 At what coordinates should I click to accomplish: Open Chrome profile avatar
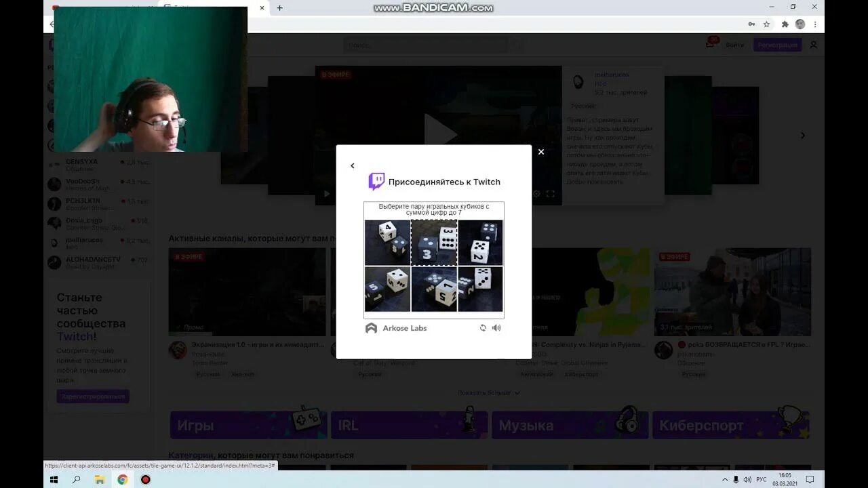click(x=800, y=24)
